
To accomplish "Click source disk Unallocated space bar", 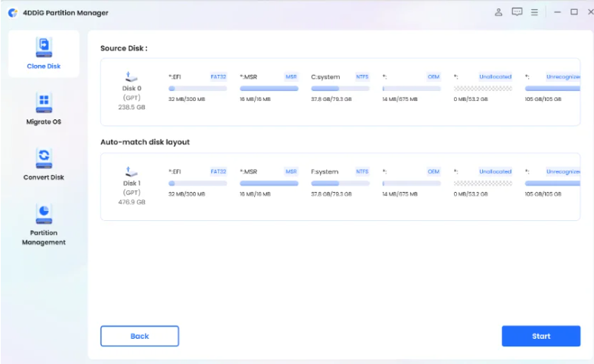I will [x=482, y=89].
